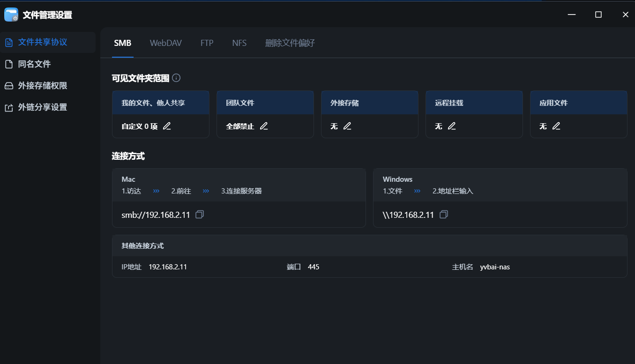Close the 文件管理设置 window

(625, 15)
